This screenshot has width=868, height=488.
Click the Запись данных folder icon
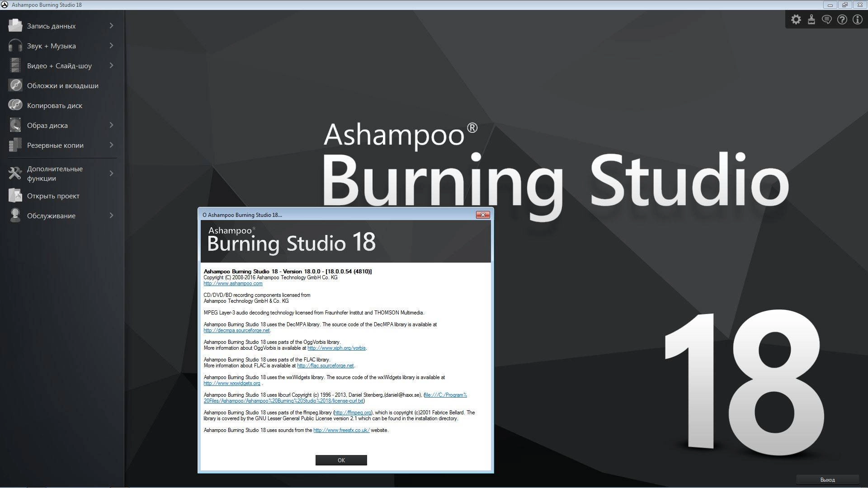click(15, 25)
